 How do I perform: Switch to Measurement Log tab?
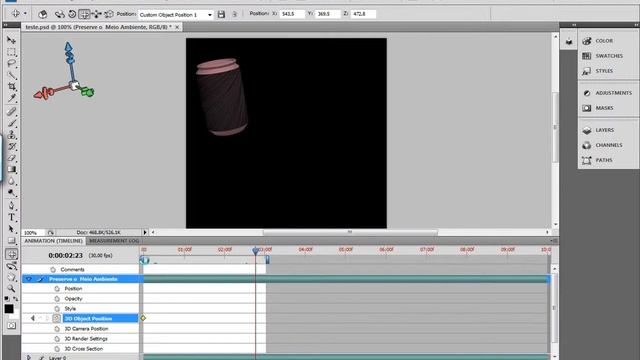click(114, 241)
